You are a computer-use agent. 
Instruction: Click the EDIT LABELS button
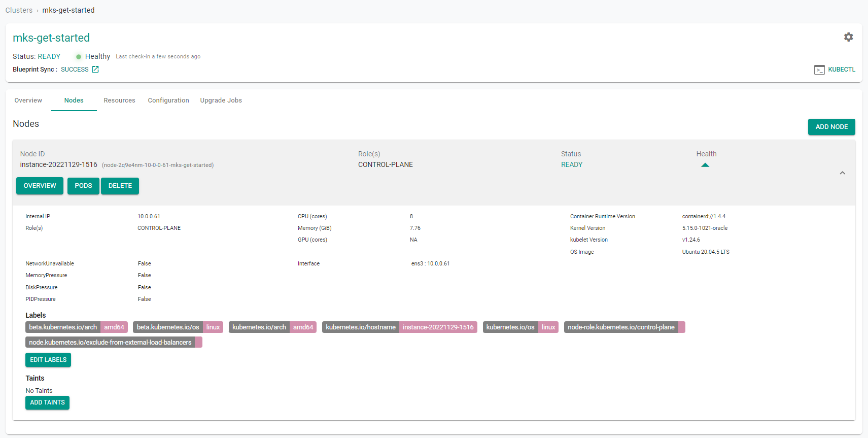48,360
